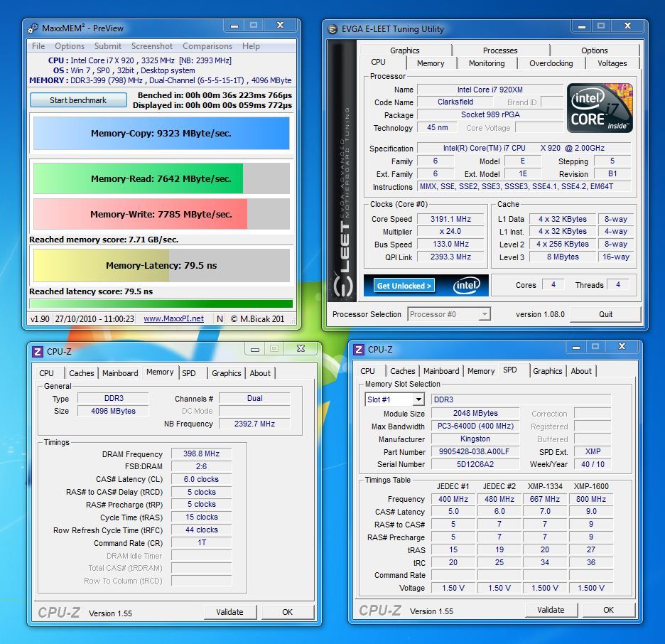This screenshot has width=665, height=644.
Task: Open the Comparisons menu in MaxxMEM
Action: pos(207,46)
